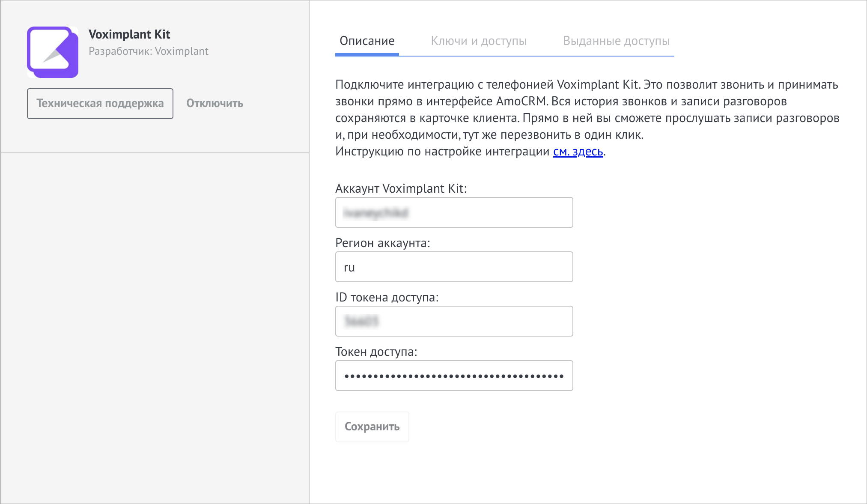
Task: Focus the Токен доступа password field
Action: [454, 376]
